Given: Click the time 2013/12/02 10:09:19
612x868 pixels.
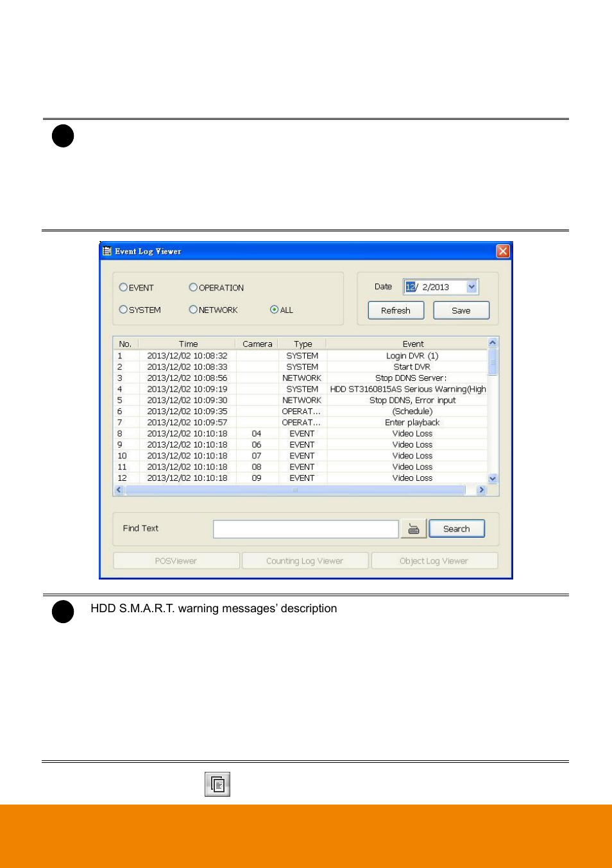Looking at the screenshot, I should 187,389.
